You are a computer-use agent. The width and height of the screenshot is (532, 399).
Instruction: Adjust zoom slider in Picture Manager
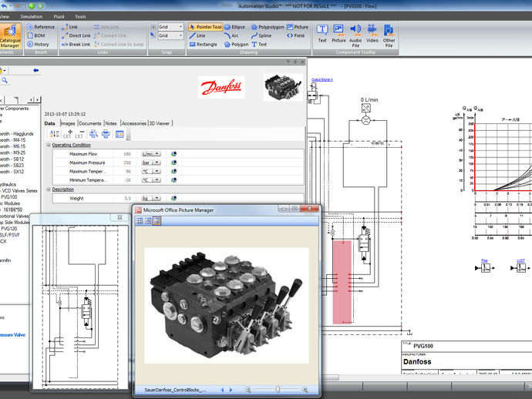(278, 390)
